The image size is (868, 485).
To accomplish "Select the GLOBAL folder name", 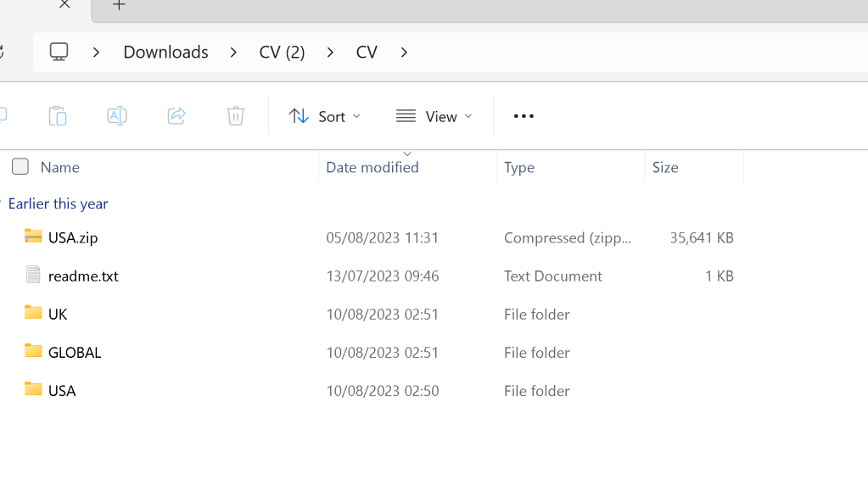I will pos(75,352).
